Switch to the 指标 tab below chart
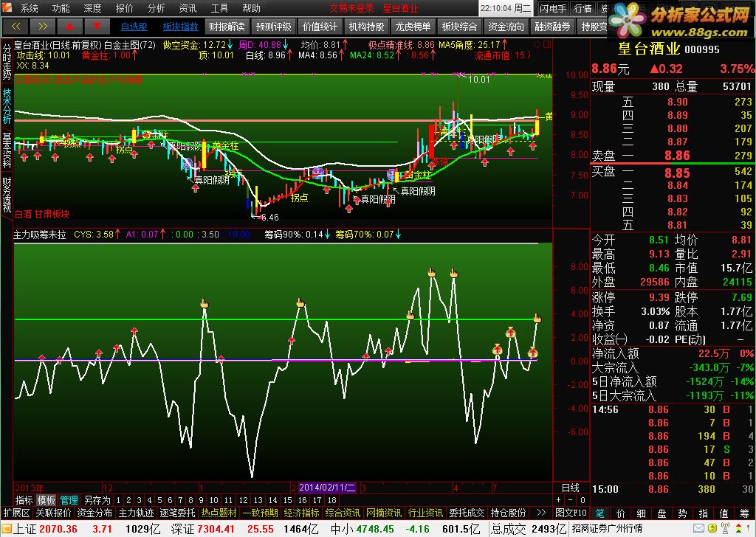 (x=24, y=500)
